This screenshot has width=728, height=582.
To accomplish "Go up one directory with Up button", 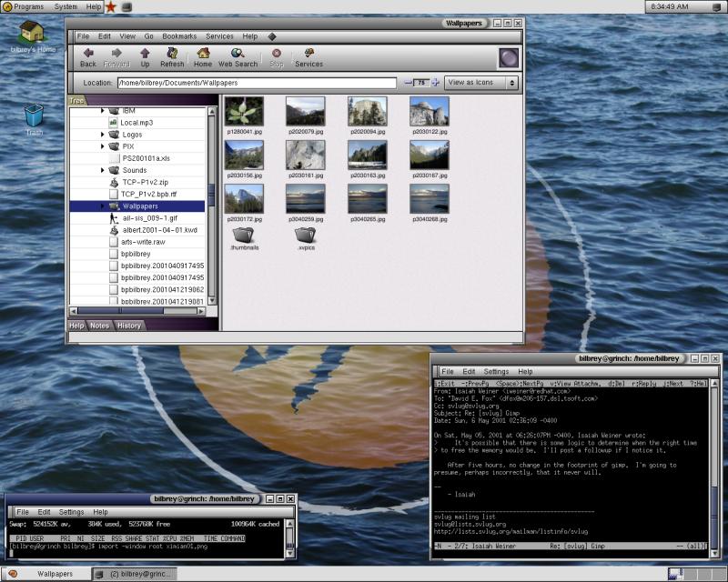I will (145, 56).
